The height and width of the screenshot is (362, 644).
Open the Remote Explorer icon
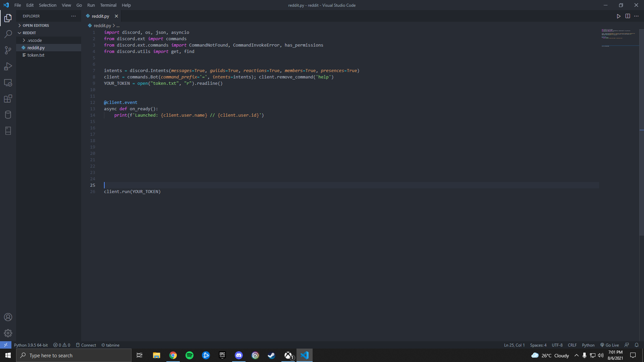[x=8, y=82]
